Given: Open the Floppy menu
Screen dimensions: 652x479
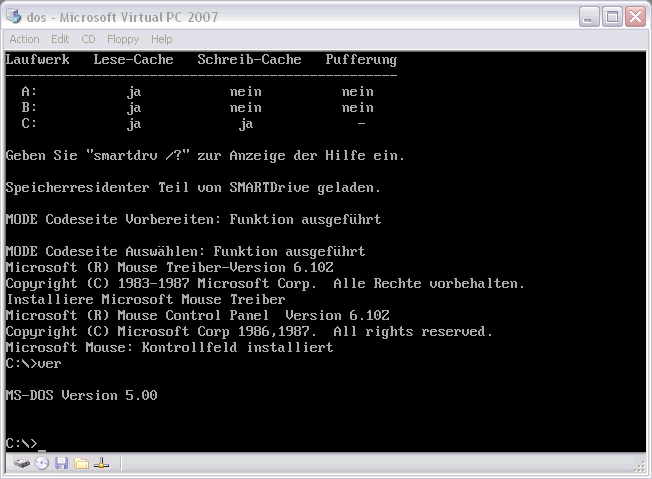Looking at the screenshot, I should (x=123, y=39).
